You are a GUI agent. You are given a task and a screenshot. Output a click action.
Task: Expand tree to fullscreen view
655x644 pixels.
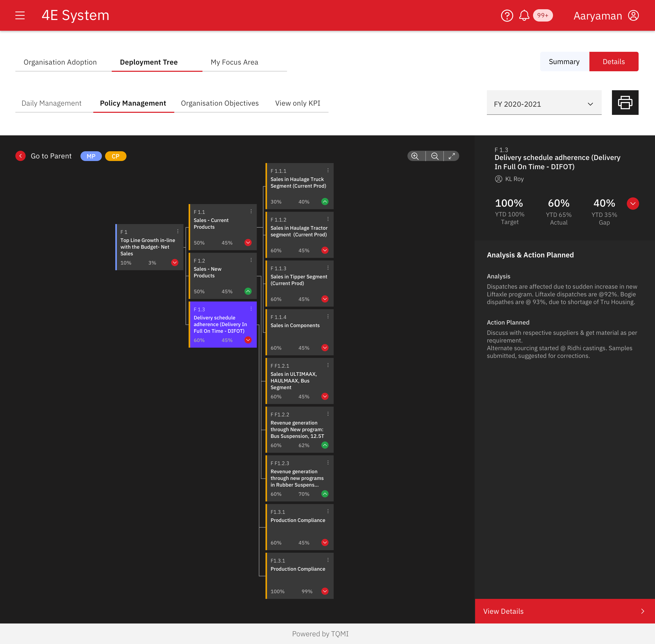[x=452, y=156]
